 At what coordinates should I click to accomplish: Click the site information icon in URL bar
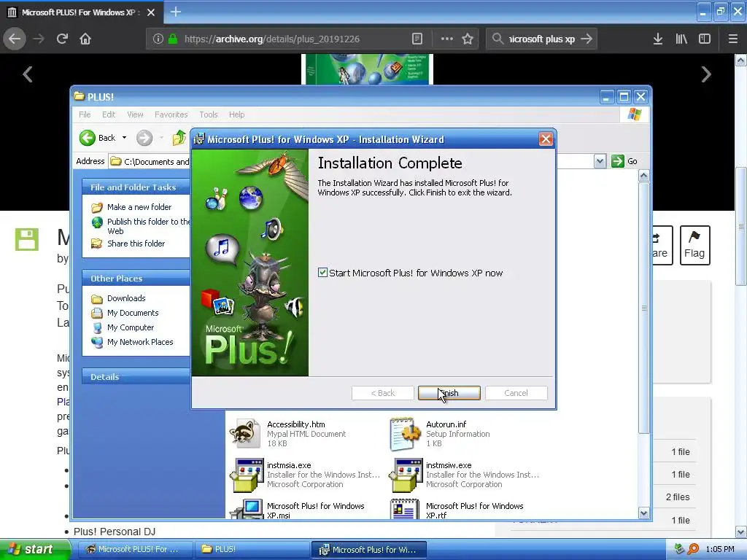(158, 39)
